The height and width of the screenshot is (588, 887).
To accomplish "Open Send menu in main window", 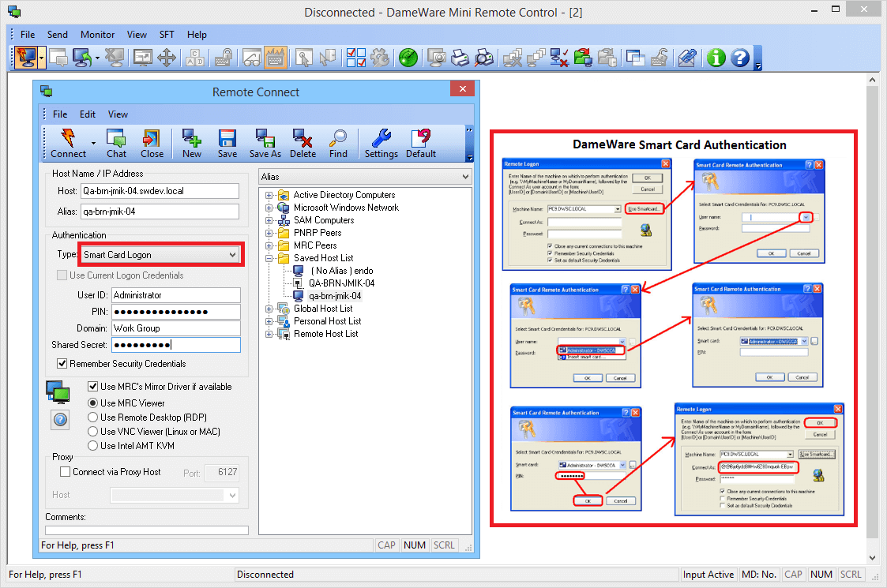I will [x=57, y=35].
